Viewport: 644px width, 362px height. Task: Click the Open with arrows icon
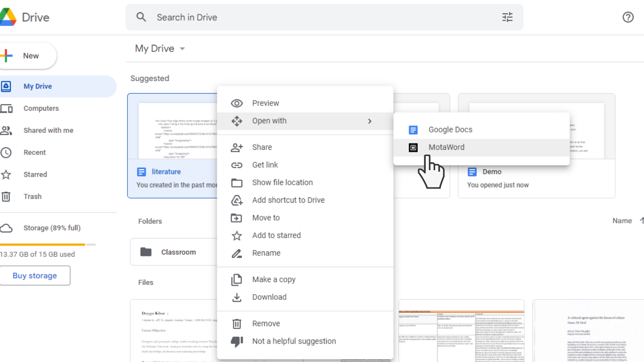click(x=237, y=121)
